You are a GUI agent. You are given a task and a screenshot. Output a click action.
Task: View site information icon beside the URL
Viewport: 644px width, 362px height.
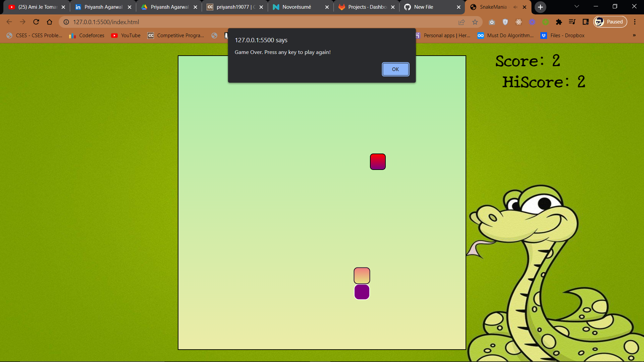coord(66,22)
